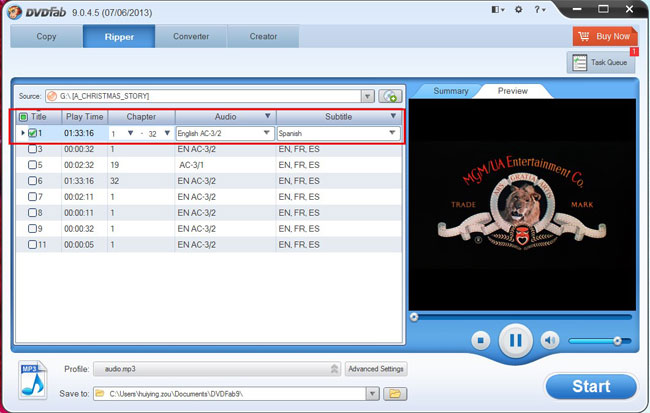Toggle the select-all Title header checkbox

24,117
